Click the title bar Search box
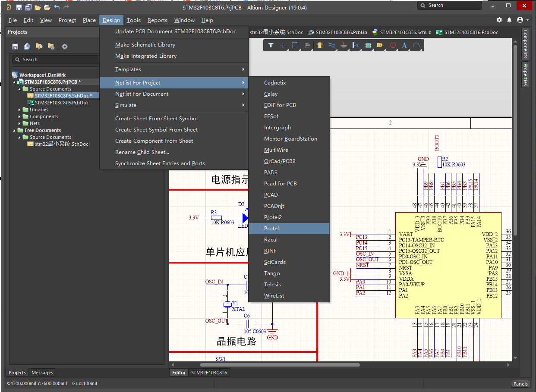The width and height of the screenshot is (536, 392). pos(450,6)
